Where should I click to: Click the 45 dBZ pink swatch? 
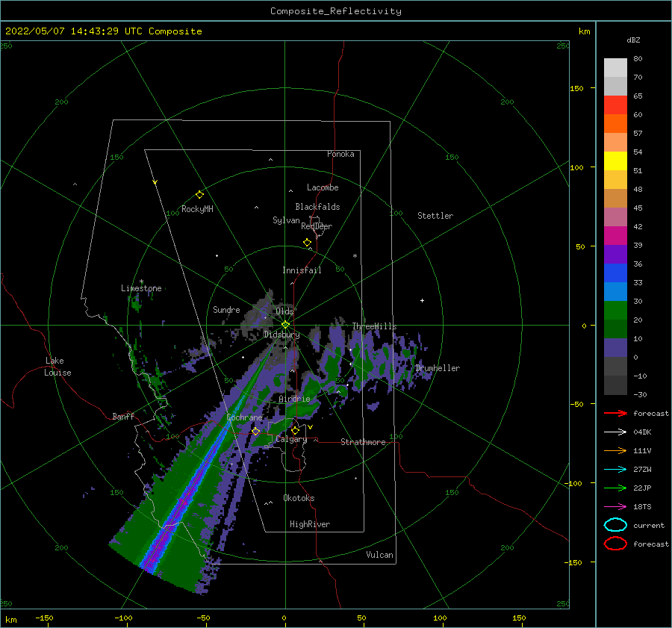tap(615, 217)
